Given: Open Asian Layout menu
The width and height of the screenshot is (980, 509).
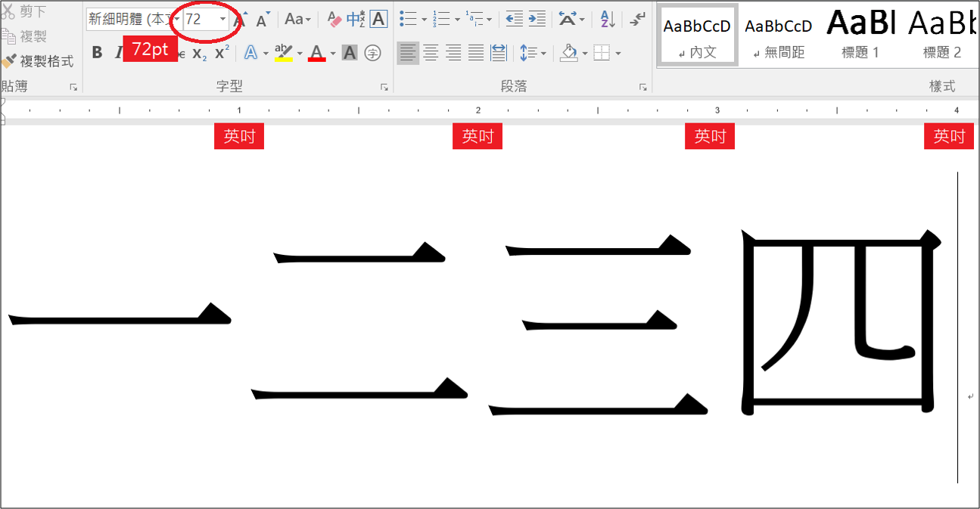Looking at the screenshot, I should (571, 20).
